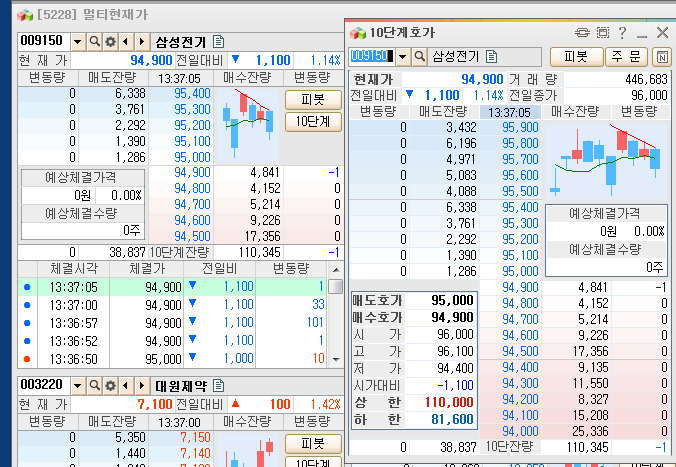676x467 pixels.
Task: Select ask price 95,900 in 10단계호가
Action: click(x=520, y=127)
